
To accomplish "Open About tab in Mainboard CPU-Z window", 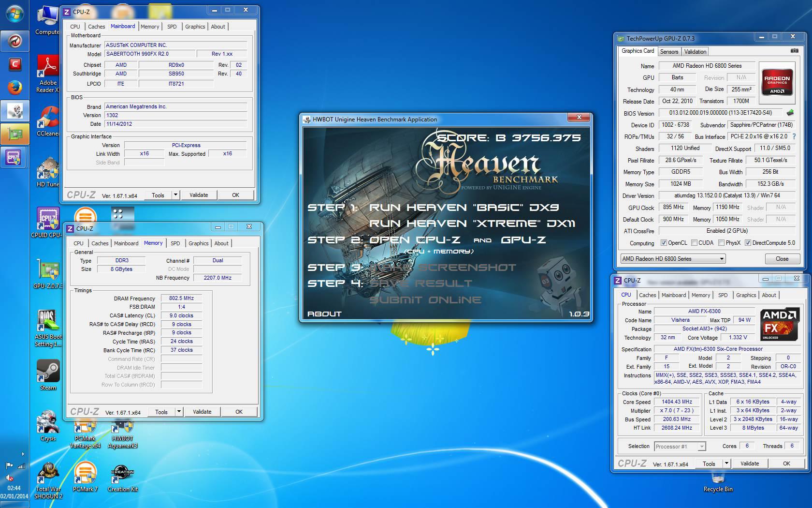I will [218, 27].
